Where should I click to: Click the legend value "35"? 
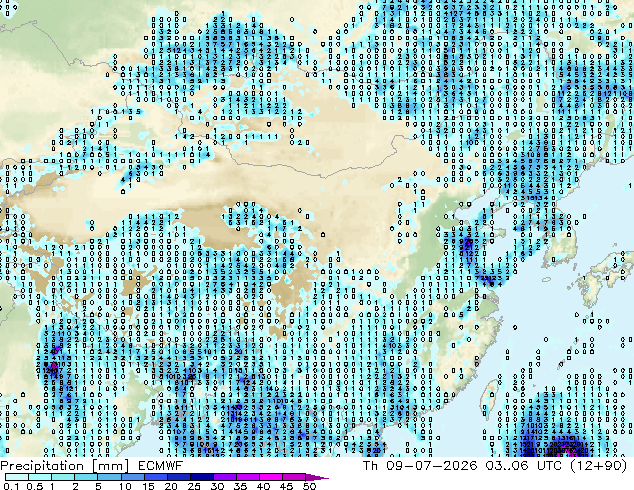click(x=240, y=486)
